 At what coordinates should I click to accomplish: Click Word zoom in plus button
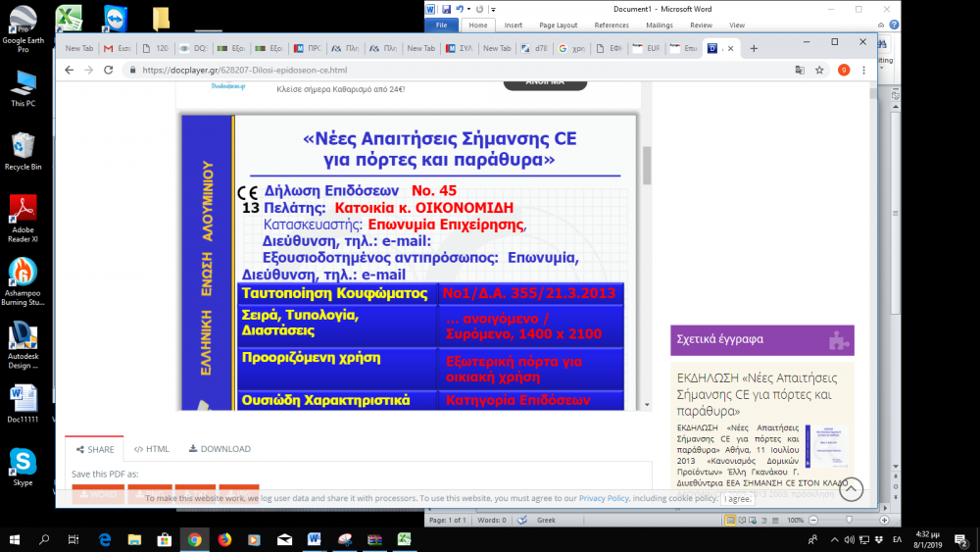(884, 520)
